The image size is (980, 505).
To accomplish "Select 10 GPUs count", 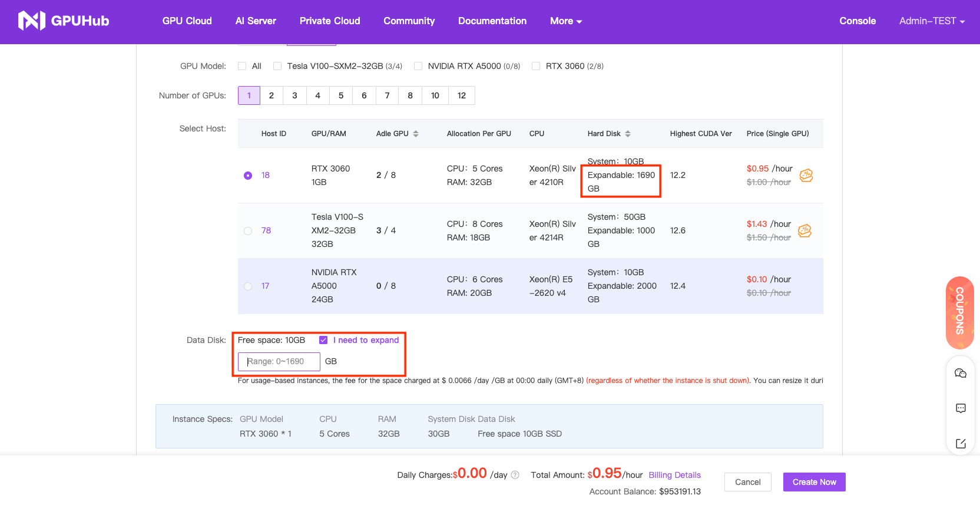I will coord(435,95).
